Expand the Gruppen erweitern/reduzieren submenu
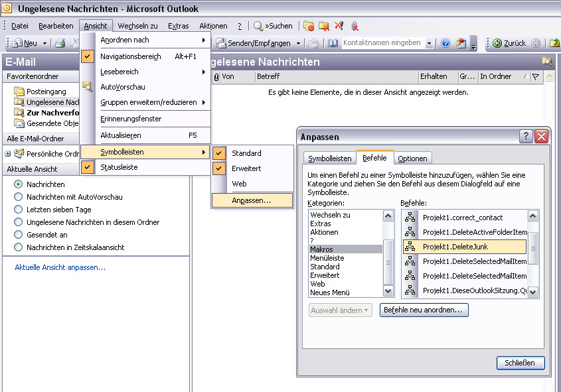The image size is (561, 392). (145, 102)
